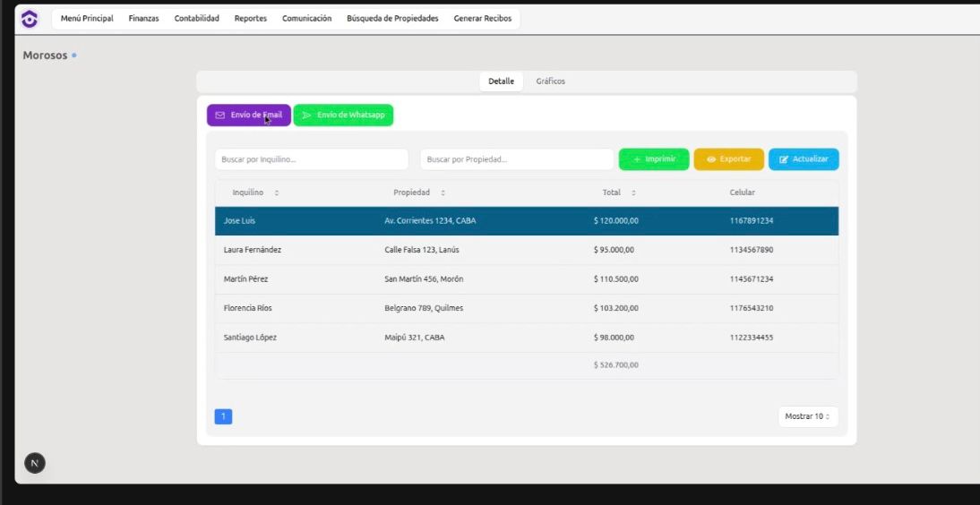Viewport: 980px width, 505px height.
Task: Click the plus icon on Imprimir button
Action: click(x=637, y=159)
